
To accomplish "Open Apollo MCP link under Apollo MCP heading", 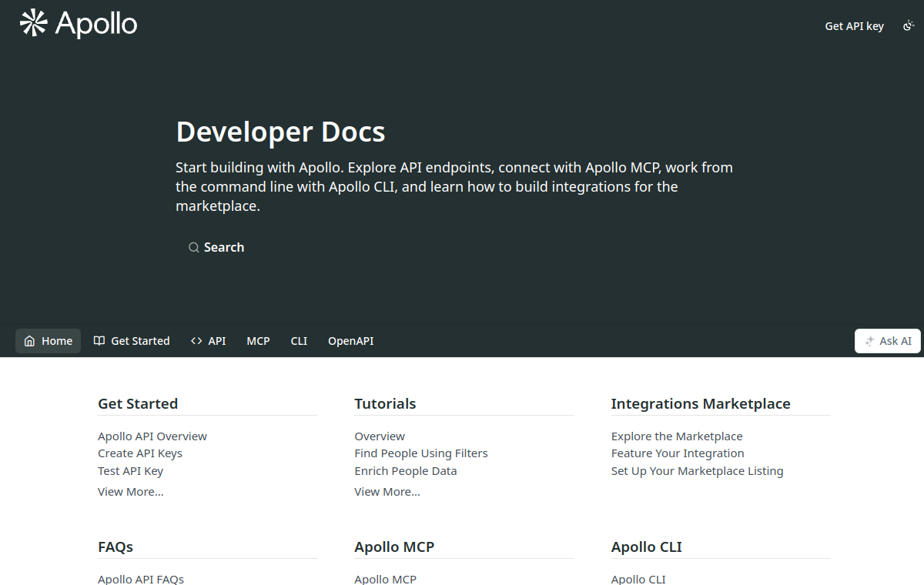I will (386, 579).
